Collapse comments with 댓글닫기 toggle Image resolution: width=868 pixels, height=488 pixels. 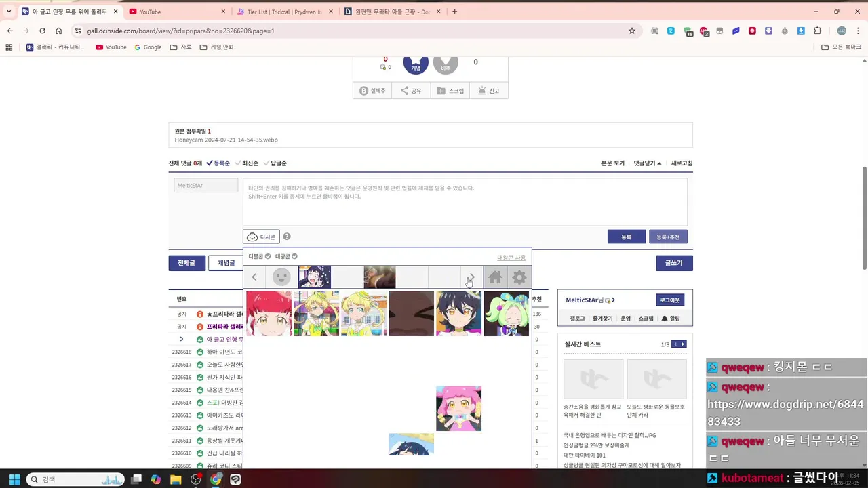648,163
